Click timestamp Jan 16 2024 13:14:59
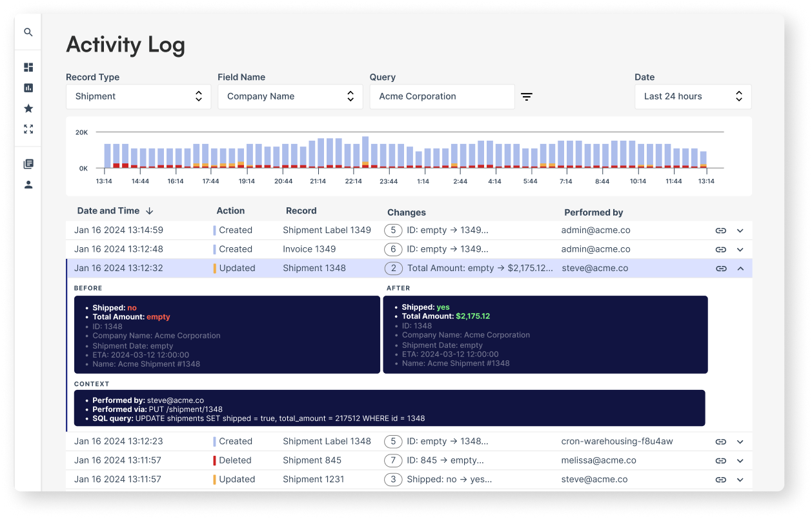This screenshot has width=812, height=519. click(x=119, y=230)
